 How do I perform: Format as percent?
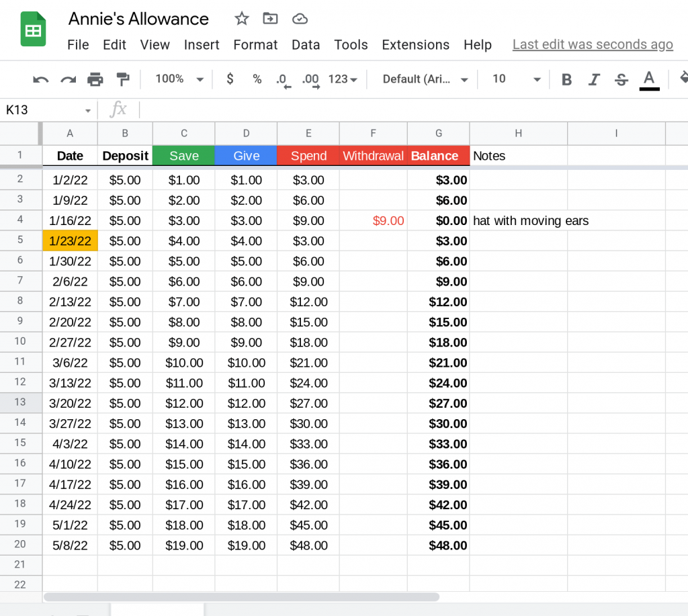click(257, 79)
